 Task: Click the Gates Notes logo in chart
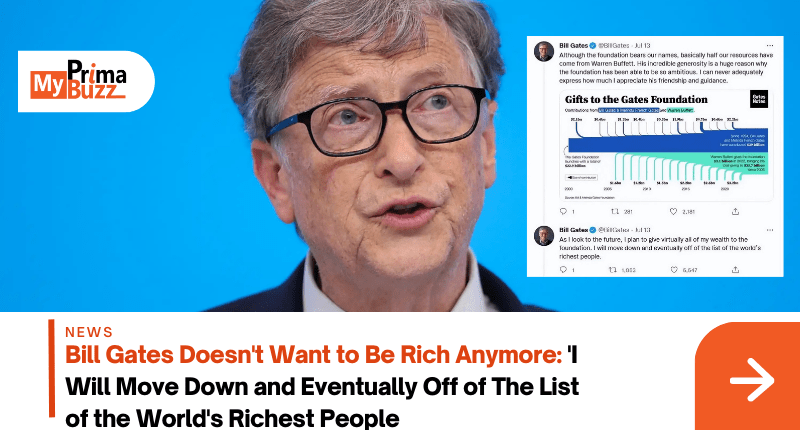click(x=759, y=99)
